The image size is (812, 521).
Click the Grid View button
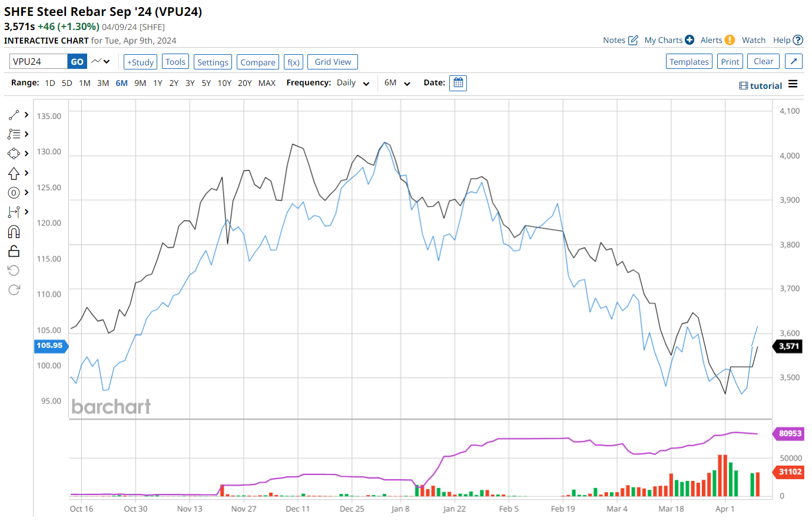click(x=333, y=62)
